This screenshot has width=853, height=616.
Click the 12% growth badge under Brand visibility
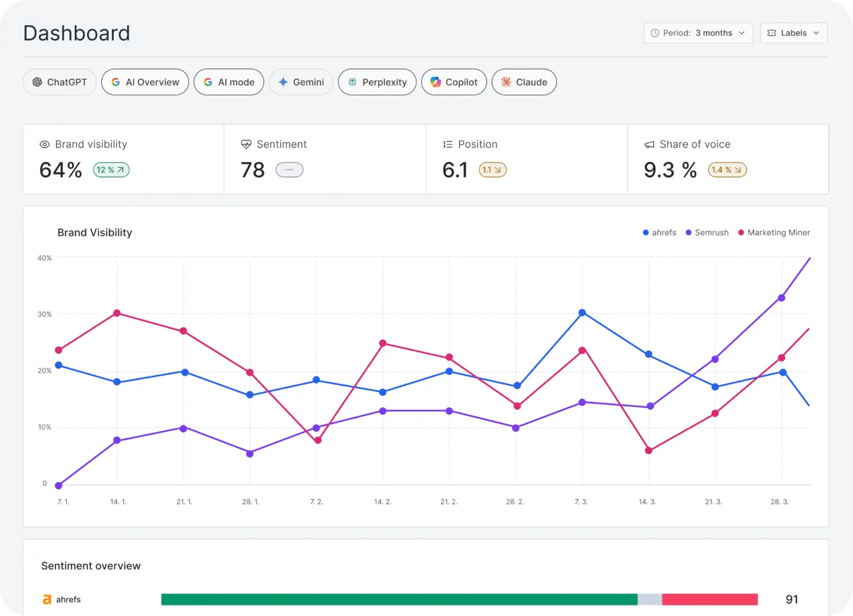[111, 170]
